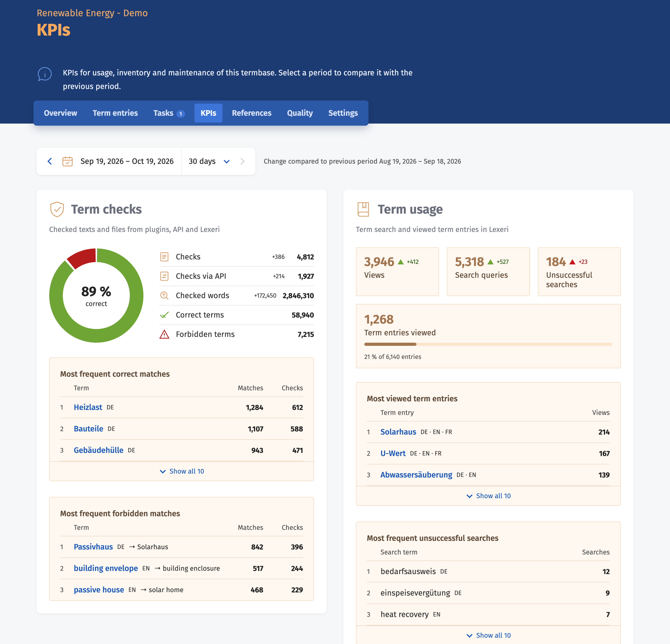Go to next period arrow
Viewport: 670px width, 644px height.
[242, 161]
